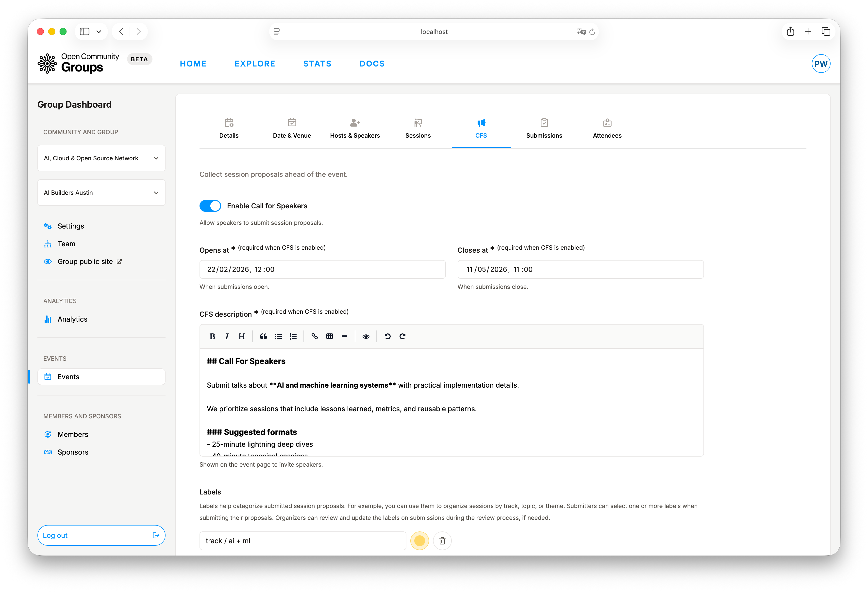Screen dimensions: 868x592
Task: Switch to the Details tab
Action: pos(229,129)
